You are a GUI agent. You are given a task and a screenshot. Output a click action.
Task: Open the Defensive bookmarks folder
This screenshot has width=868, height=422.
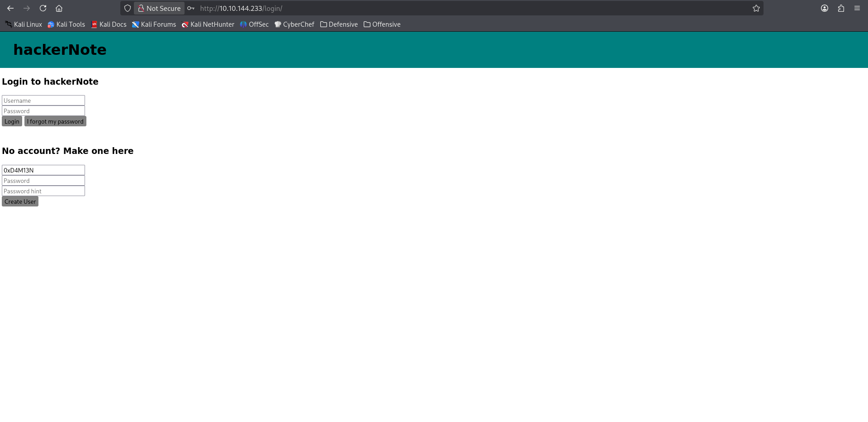(339, 24)
